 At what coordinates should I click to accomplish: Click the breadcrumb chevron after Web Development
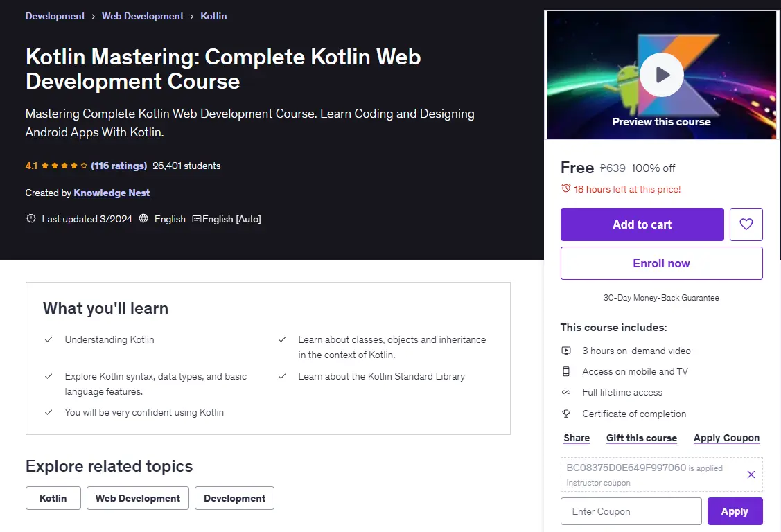192,17
